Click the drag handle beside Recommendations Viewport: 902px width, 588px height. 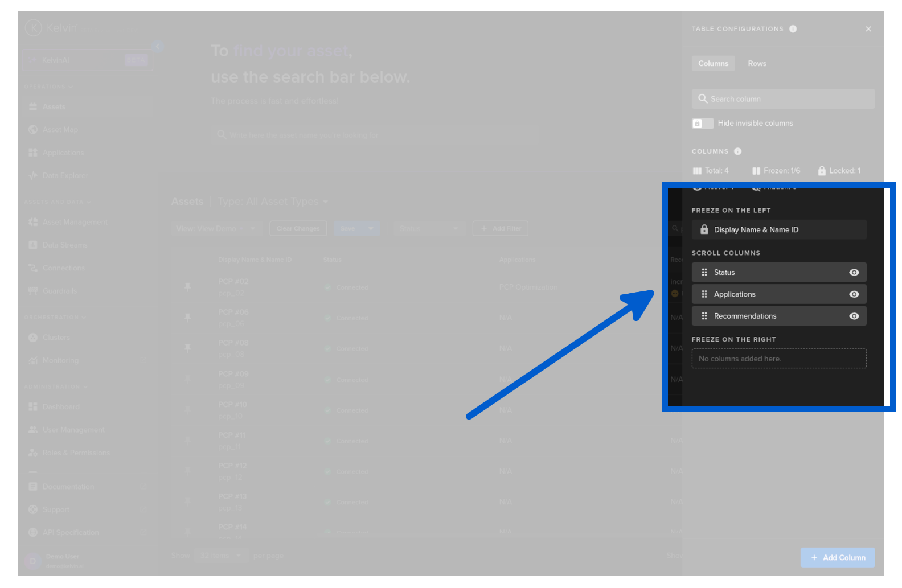(704, 316)
